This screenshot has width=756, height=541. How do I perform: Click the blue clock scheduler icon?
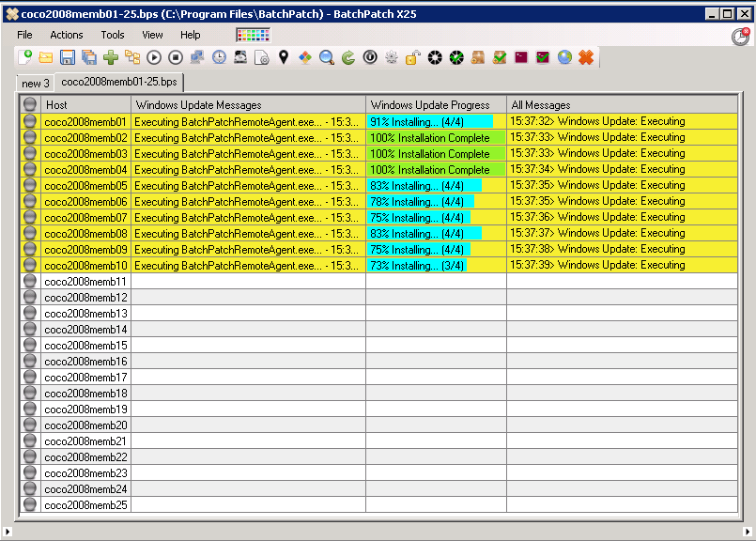(x=219, y=57)
